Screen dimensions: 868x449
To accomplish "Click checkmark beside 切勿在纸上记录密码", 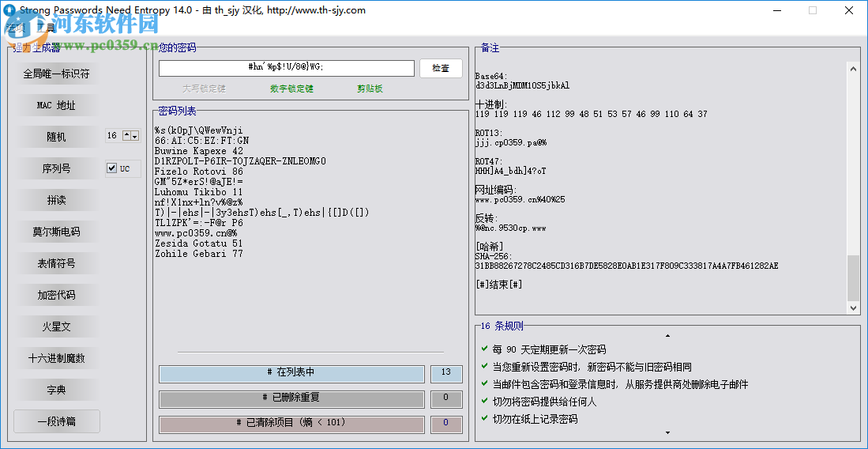I will tap(485, 419).
